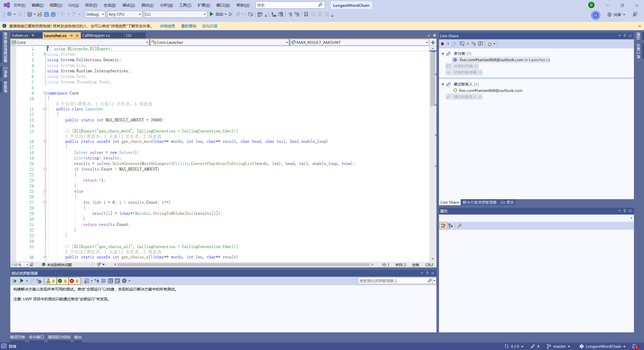Collapse the recent contacts (1) node
The image size is (644, 350).
(442, 84)
